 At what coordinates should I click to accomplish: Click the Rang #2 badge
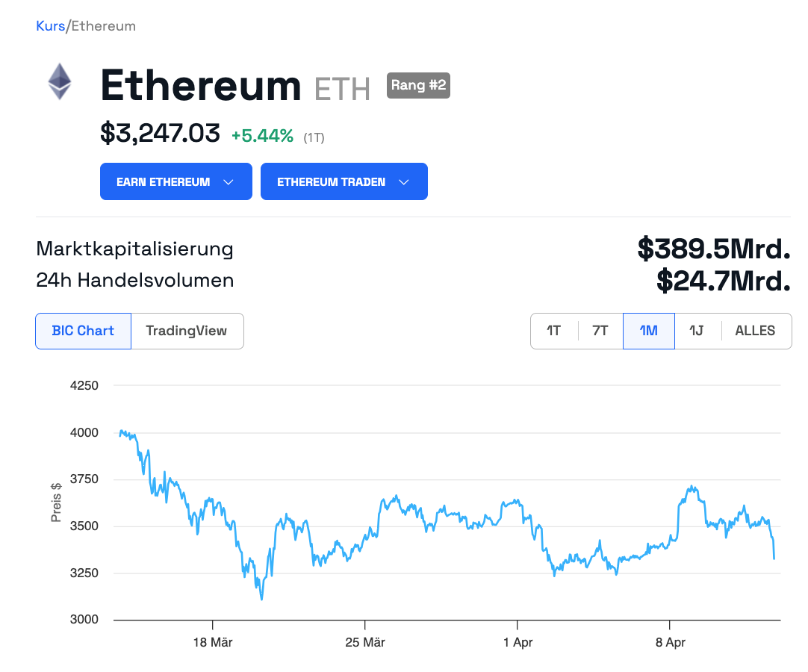point(418,85)
